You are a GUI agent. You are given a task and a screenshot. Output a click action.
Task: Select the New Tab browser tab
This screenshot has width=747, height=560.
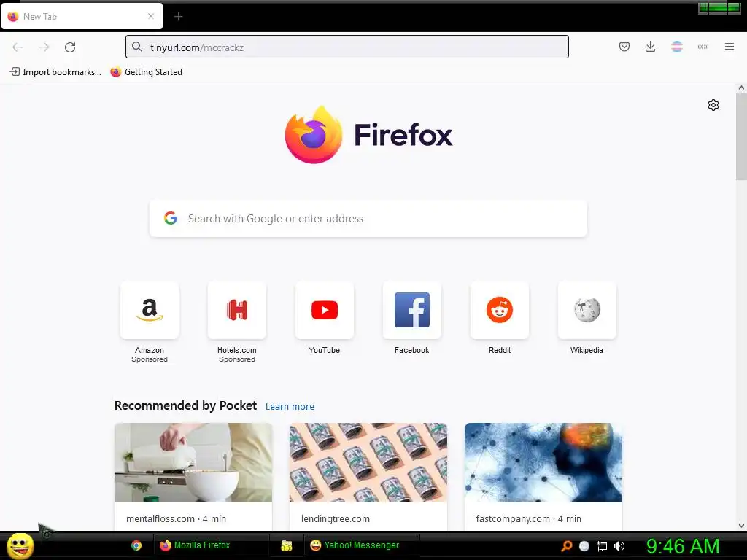[x=82, y=17]
